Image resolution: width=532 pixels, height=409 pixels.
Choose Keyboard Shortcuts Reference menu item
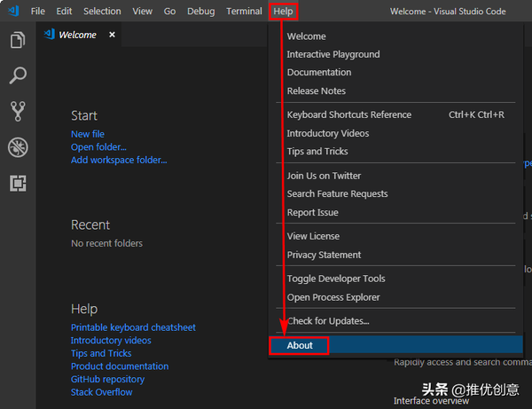395,114
